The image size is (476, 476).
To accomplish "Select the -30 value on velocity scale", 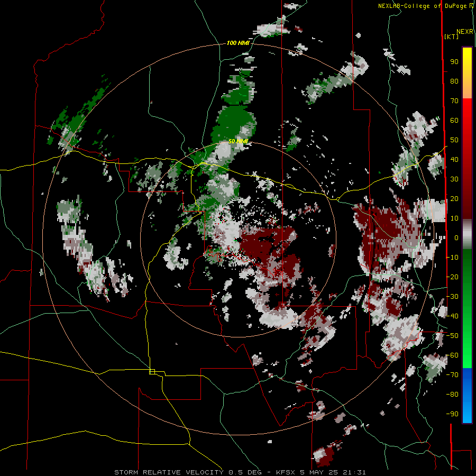I will click(x=452, y=297).
